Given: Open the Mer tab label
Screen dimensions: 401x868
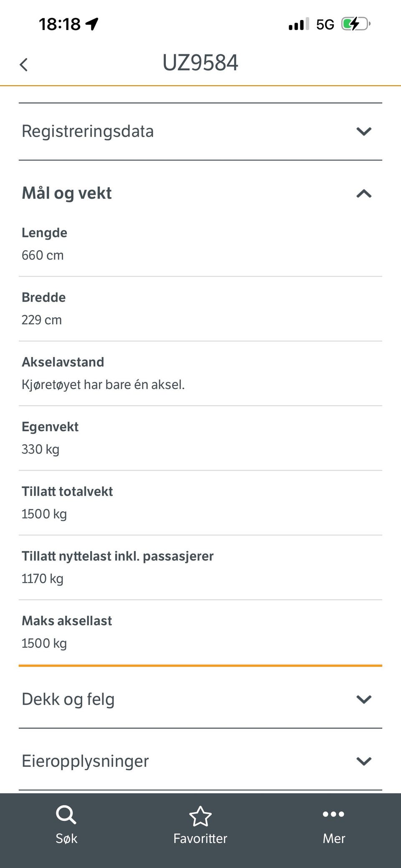Looking at the screenshot, I should [x=334, y=838].
